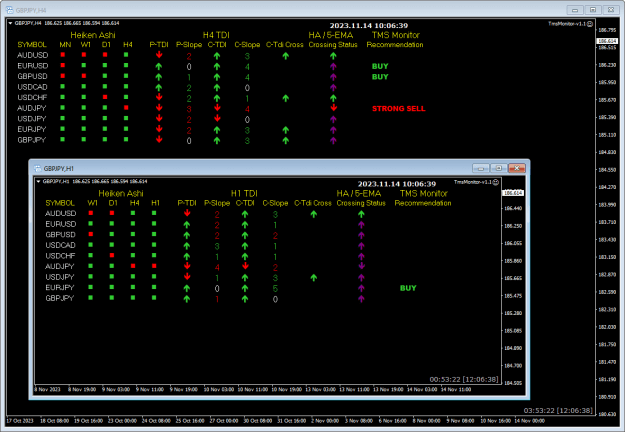Click AUDUSD red MN square in H4 window
The height and width of the screenshot is (432, 625).
tap(63, 55)
